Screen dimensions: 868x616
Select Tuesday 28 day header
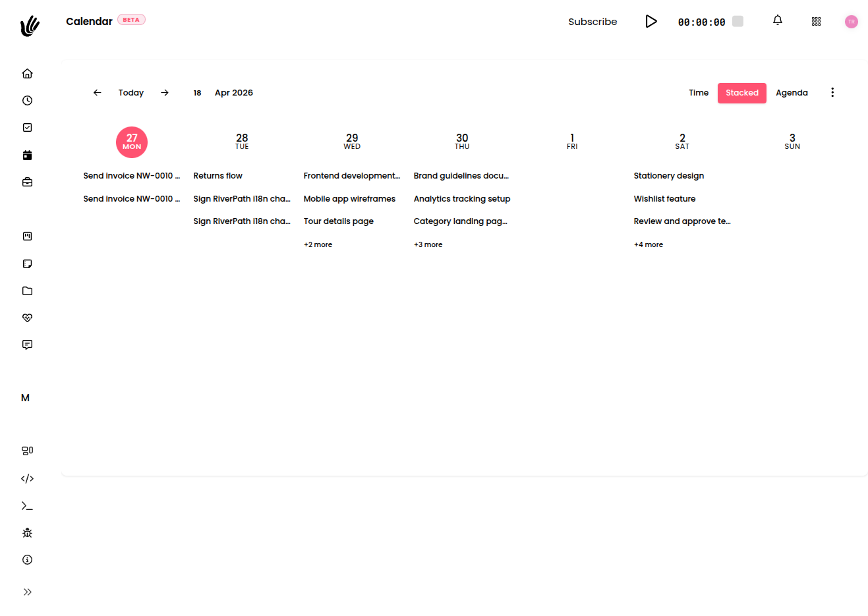[x=242, y=142]
